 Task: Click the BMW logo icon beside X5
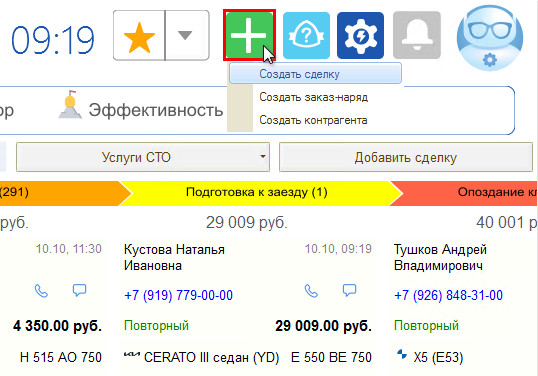[401, 354]
